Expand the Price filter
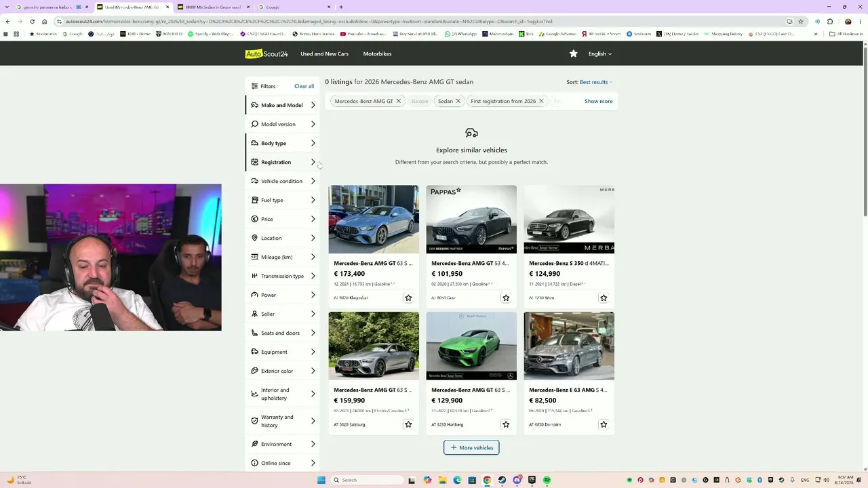Image resolution: width=868 pixels, height=488 pixels. pyautogui.click(x=282, y=219)
